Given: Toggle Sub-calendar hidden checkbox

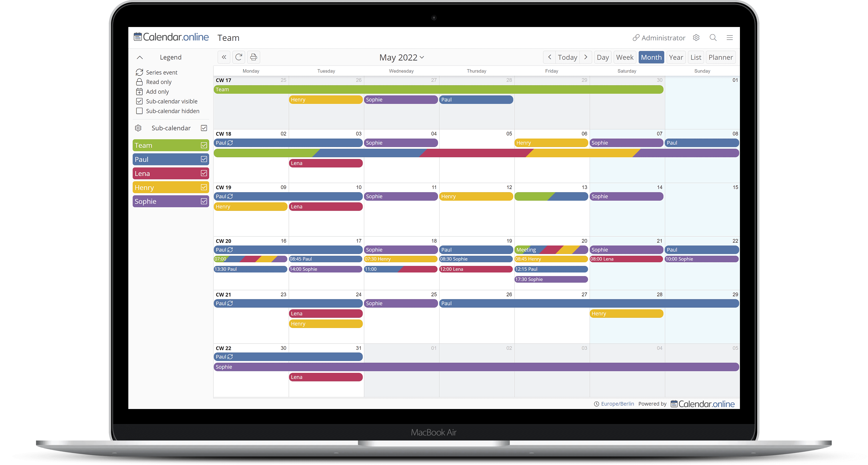Looking at the screenshot, I should 140,111.
